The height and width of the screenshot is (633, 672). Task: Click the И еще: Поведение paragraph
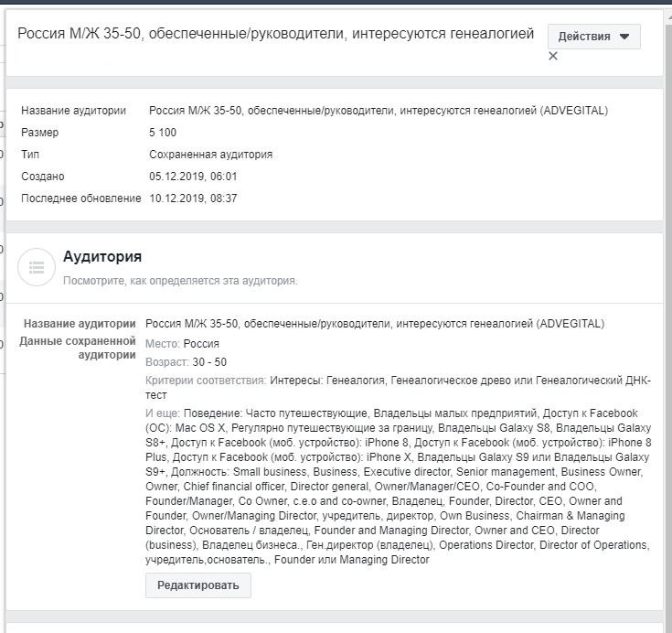tap(398, 485)
